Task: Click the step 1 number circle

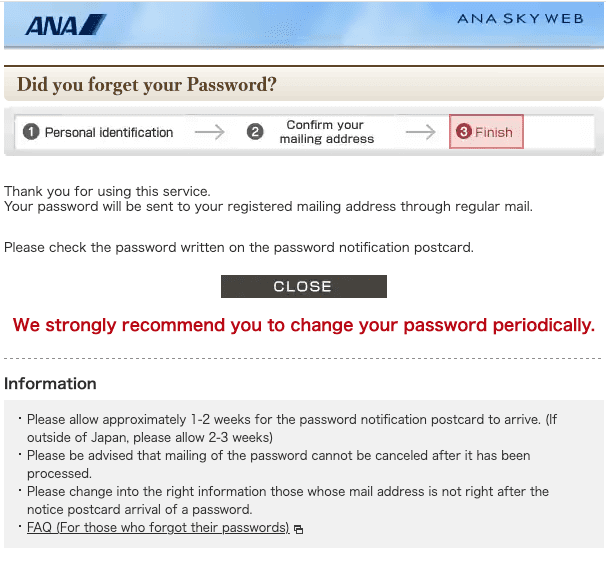Action: [x=31, y=133]
